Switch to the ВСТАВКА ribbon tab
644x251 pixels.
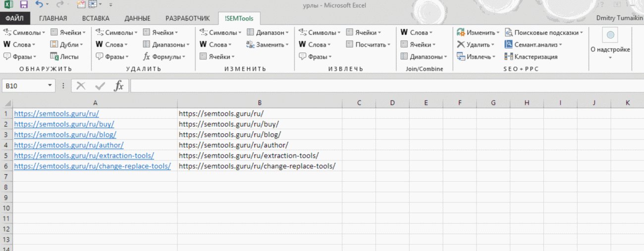click(96, 19)
